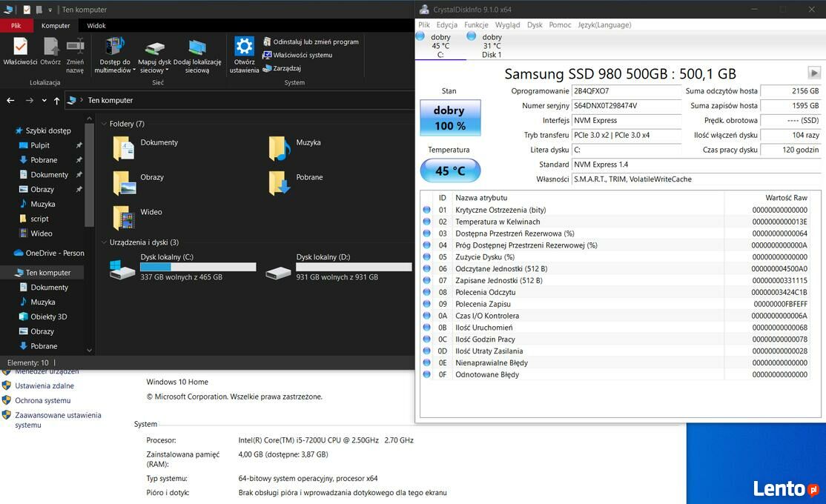Open Otwórz ustawienia gear icon
Screen dimensions: 826x504
tap(244, 47)
